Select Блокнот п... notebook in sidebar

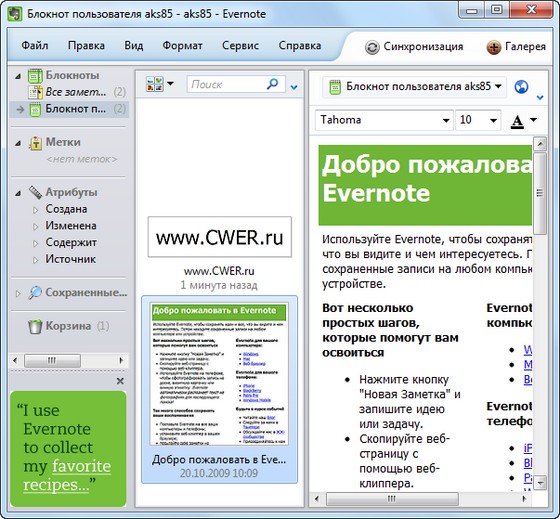click(x=70, y=109)
